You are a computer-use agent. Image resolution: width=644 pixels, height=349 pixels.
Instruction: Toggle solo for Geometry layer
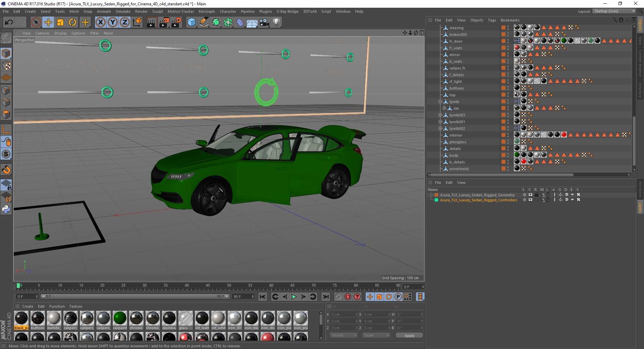pyautogui.click(x=524, y=195)
